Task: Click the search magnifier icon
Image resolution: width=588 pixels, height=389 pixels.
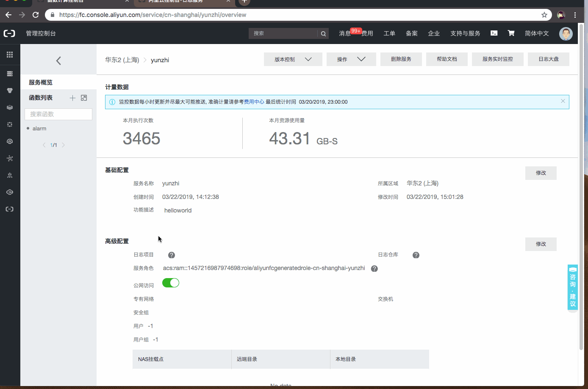Action: (x=323, y=33)
